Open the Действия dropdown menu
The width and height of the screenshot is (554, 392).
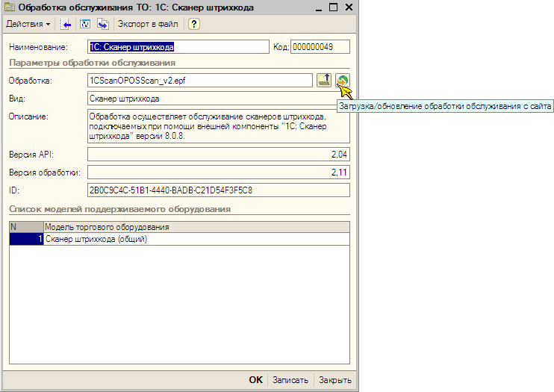coord(28,24)
